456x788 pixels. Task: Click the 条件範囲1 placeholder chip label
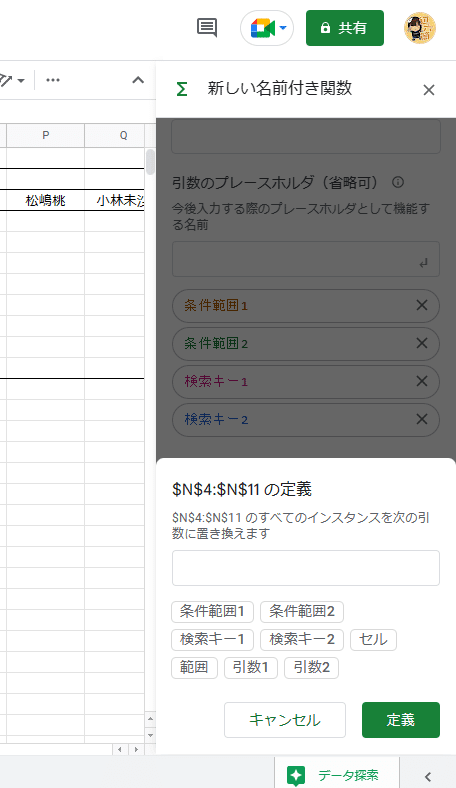(216, 306)
